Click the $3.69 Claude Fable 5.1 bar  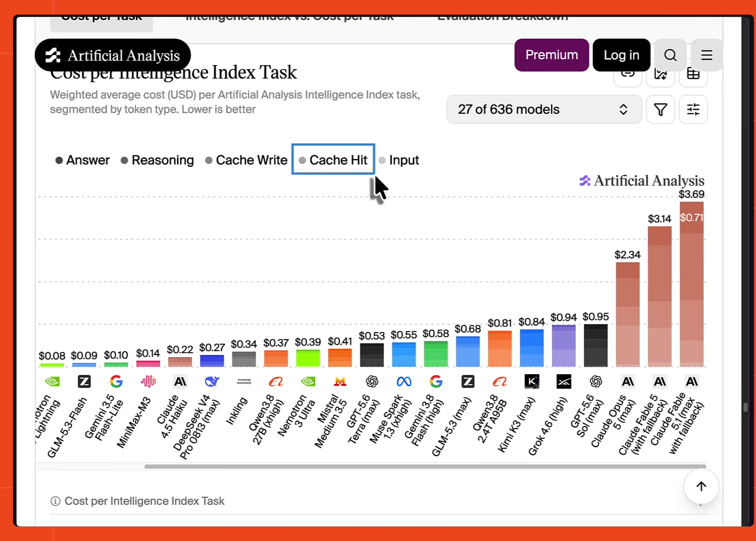click(691, 284)
